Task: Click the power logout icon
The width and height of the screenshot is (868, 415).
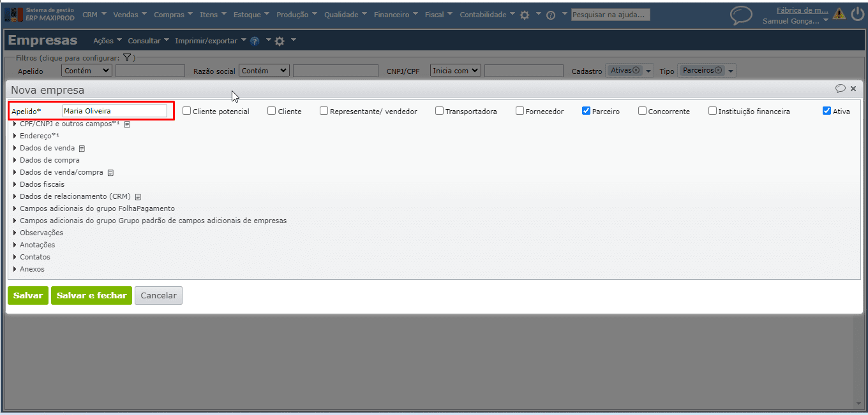Action: point(857,13)
